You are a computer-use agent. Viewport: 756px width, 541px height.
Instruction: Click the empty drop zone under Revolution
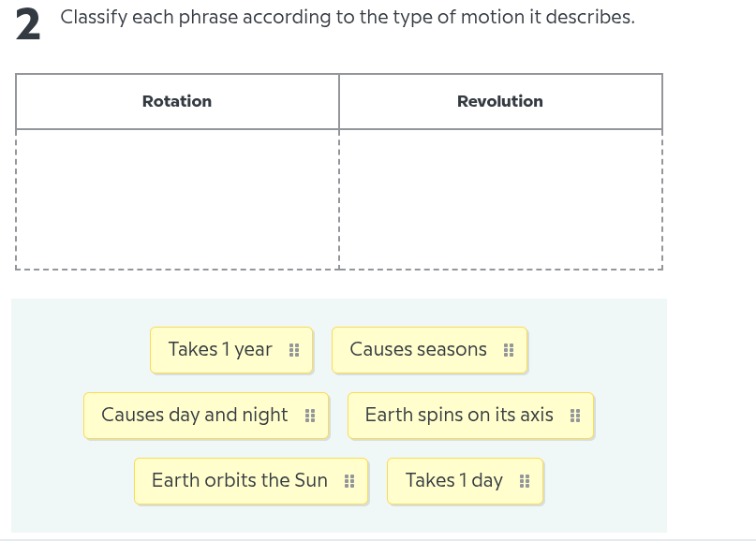[500, 198]
